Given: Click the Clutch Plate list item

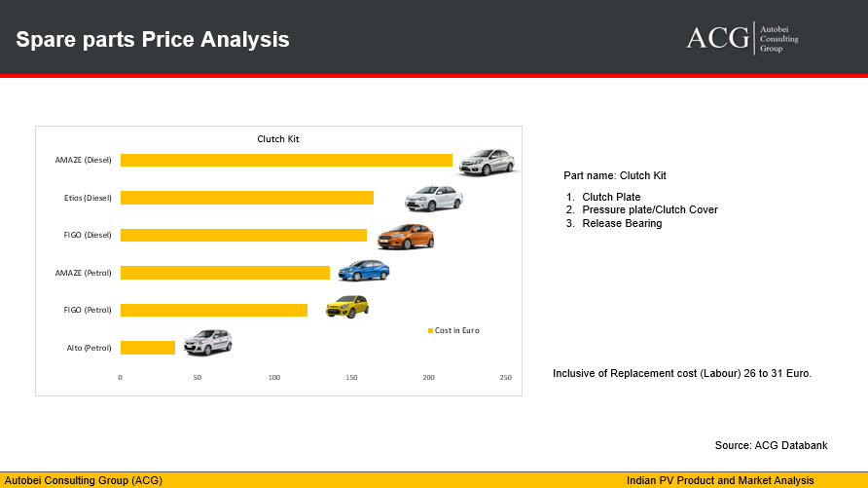Looking at the screenshot, I should tap(611, 197).
